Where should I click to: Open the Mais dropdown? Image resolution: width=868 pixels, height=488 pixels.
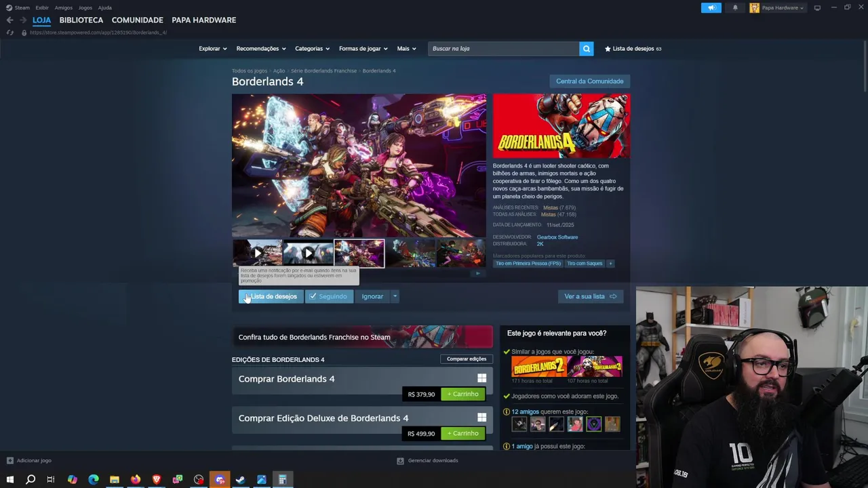pos(407,49)
